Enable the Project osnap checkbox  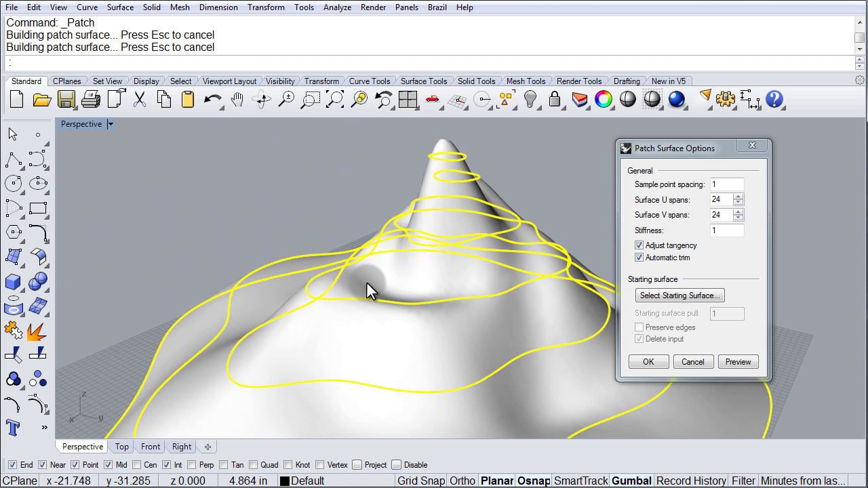point(357,465)
